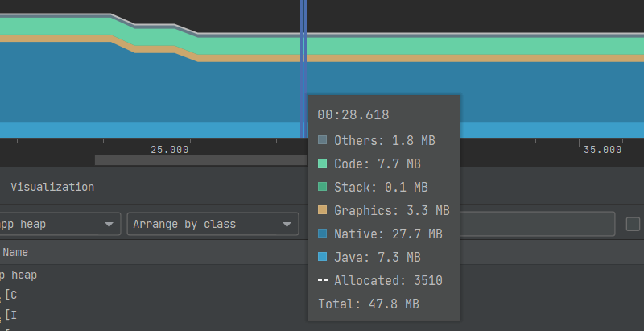Click the Java legend color swatch
Screen dimensions: 644x331
point(323,257)
